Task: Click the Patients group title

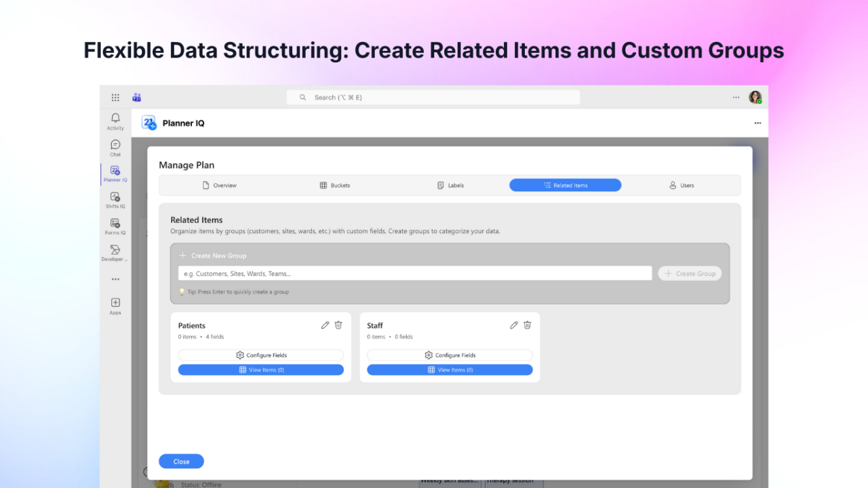Action: [192, 325]
